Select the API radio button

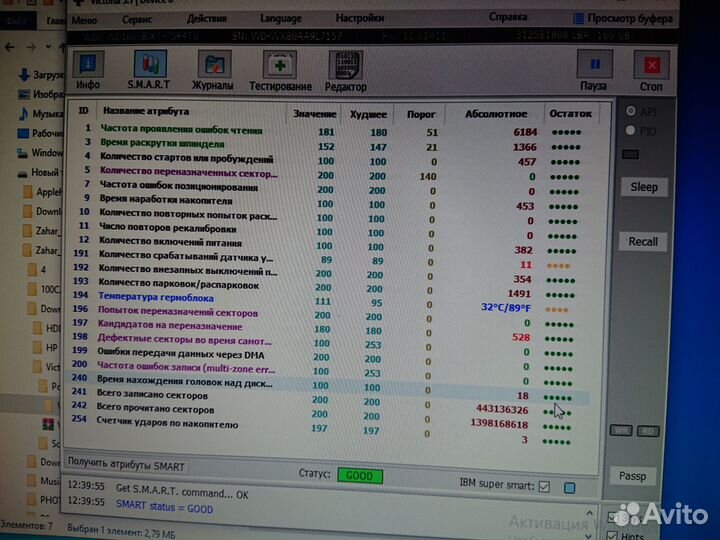coord(631,110)
